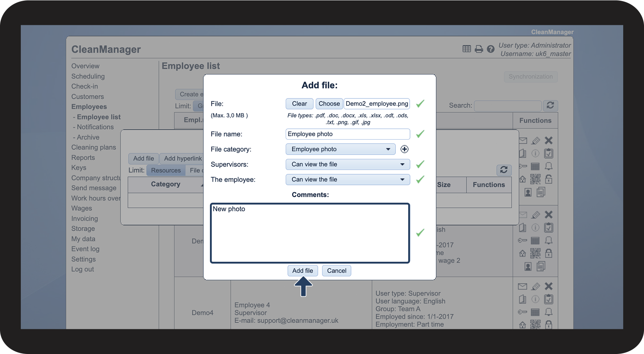Expand the Supervisors permission dropdown

pos(348,164)
